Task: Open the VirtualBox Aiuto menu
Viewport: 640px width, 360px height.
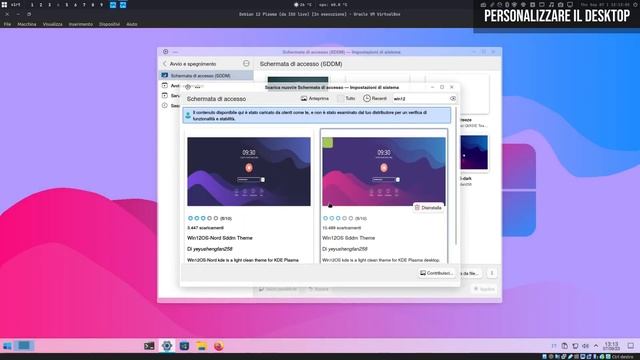Action: [x=132, y=24]
